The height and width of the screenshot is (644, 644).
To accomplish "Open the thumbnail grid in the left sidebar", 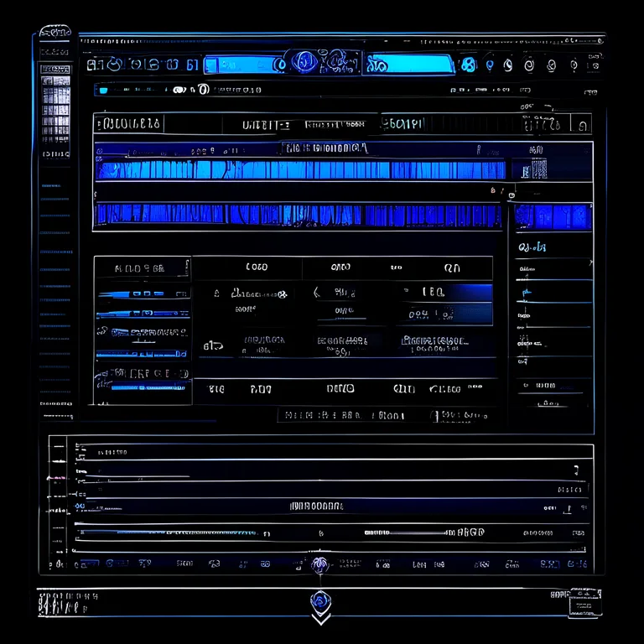I will [55, 109].
